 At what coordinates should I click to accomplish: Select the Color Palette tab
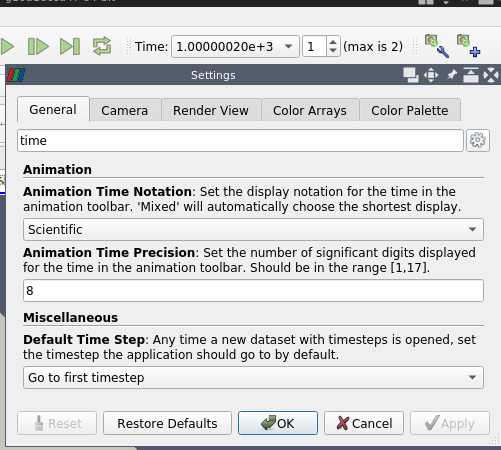pyautogui.click(x=410, y=110)
